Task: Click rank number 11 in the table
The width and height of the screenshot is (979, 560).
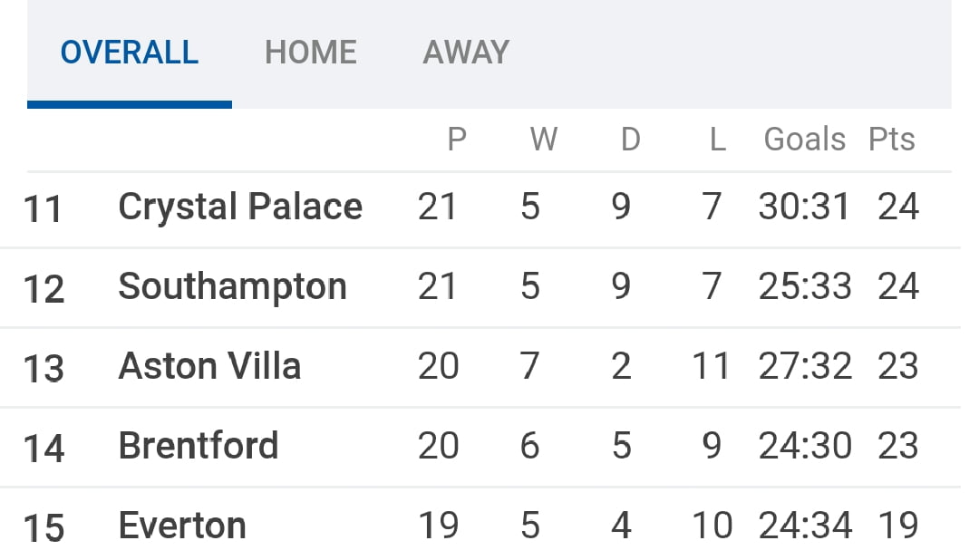Action: click(x=43, y=209)
